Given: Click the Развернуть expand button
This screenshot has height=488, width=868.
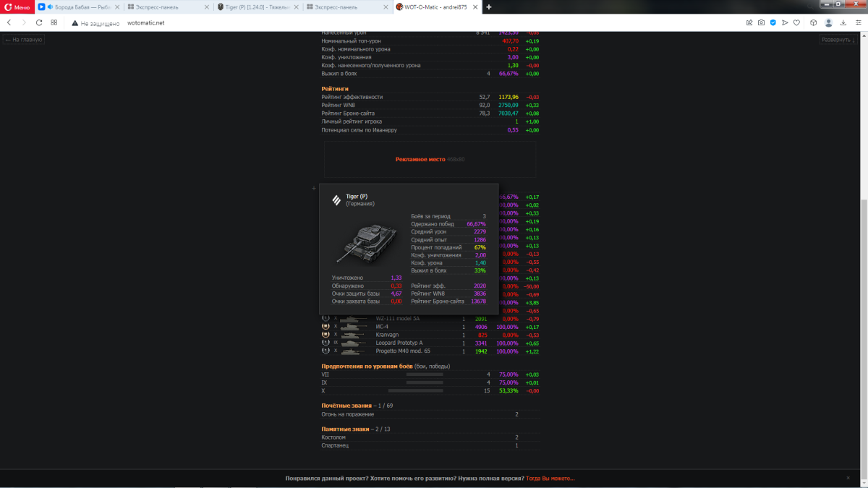Looking at the screenshot, I should point(838,40).
